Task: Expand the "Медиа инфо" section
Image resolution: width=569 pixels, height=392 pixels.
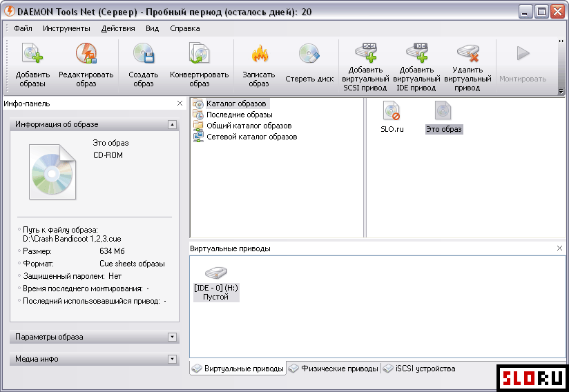Action: (x=172, y=359)
